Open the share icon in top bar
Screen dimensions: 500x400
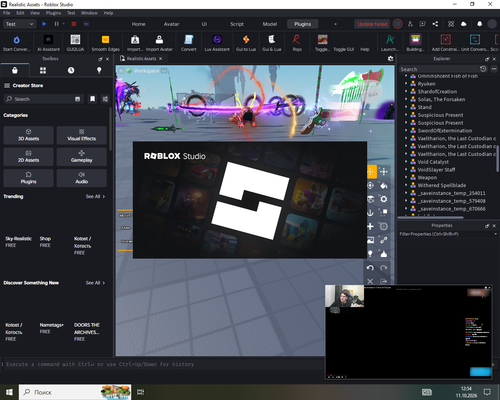435,24
